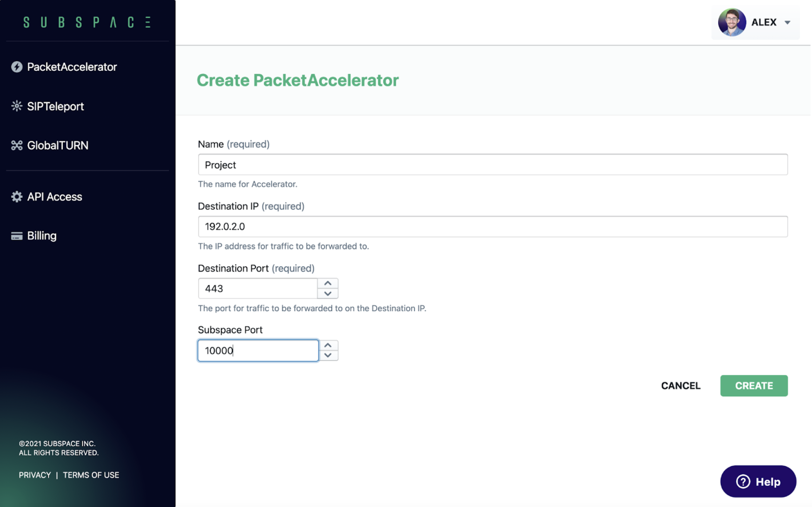
Task: Decrease Destination Port with down arrow
Action: 328,294
